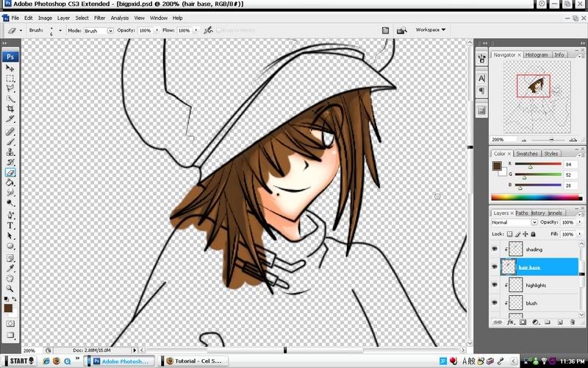Image resolution: width=588 pixels, height=368 pixels.
Task: Expand the layer Opacity slider arrow
Action: (x=580, y=222)
